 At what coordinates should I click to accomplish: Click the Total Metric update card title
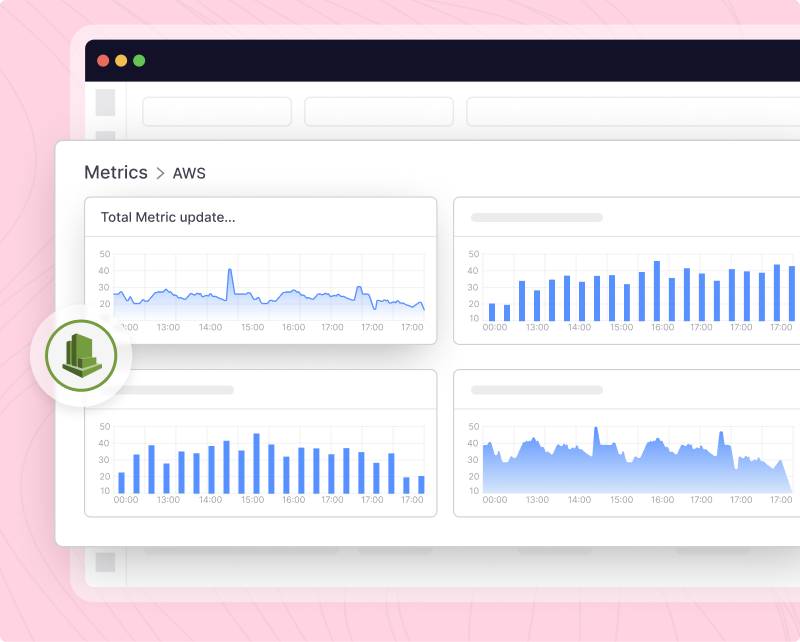(x=166, y=216)
